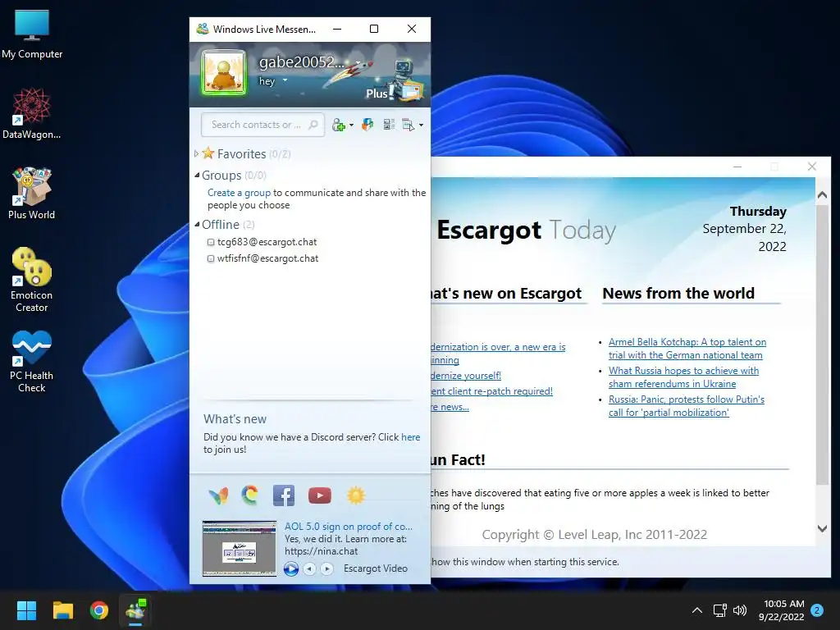Open My Computer desktop icon

[x=32, y=34]
